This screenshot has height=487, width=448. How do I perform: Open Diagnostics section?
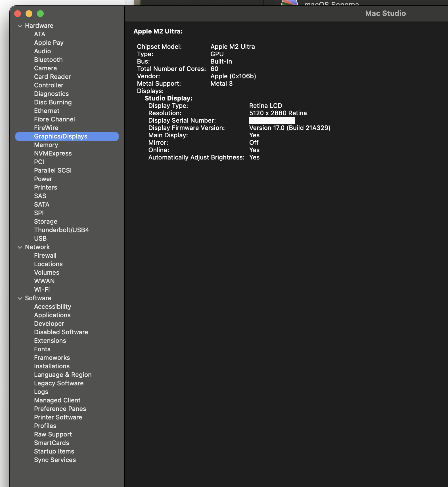tap(51, 94)
